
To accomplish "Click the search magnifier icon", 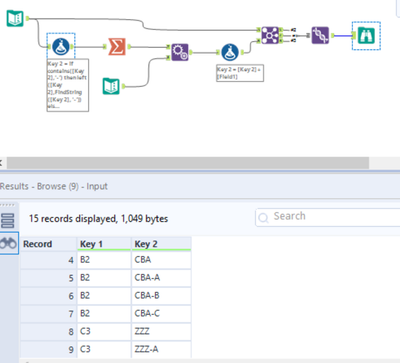I will pos(263,218).
